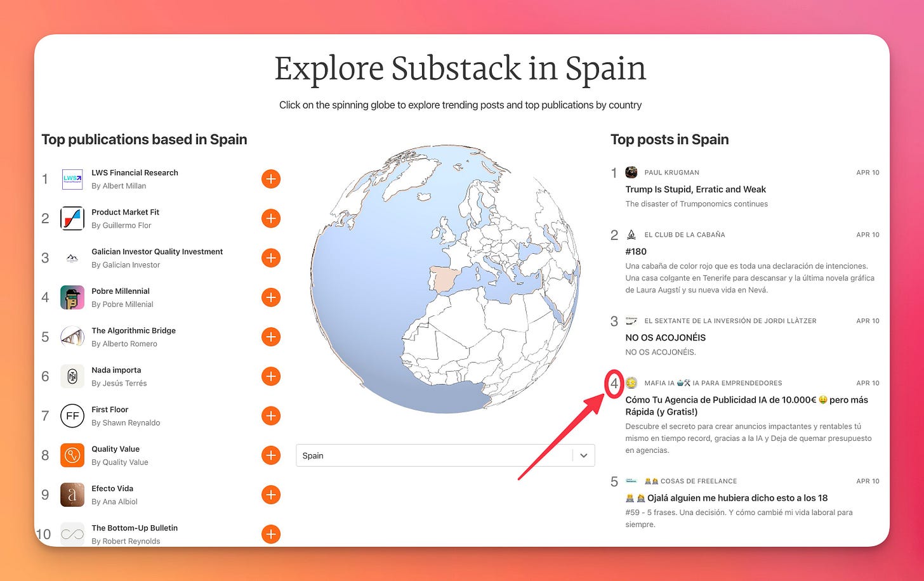Open Ojalá alguien me hubiera dicho esto post
The image size is (924, 581).
pyautogui.click(x=727, y=498)
